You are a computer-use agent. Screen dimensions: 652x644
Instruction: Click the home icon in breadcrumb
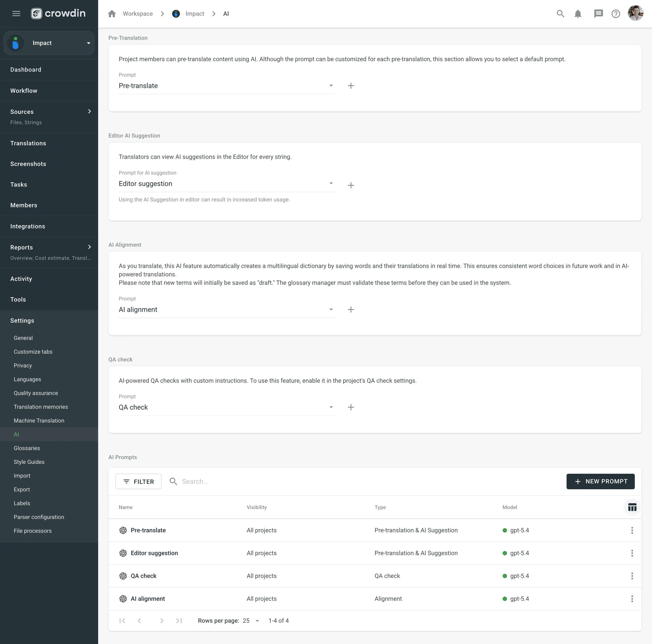[x=112, y=14]
